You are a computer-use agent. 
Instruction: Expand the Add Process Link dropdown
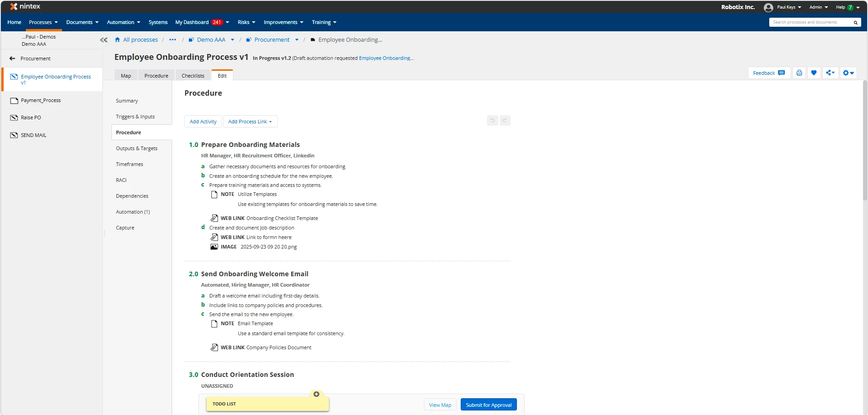coord(250,122)
